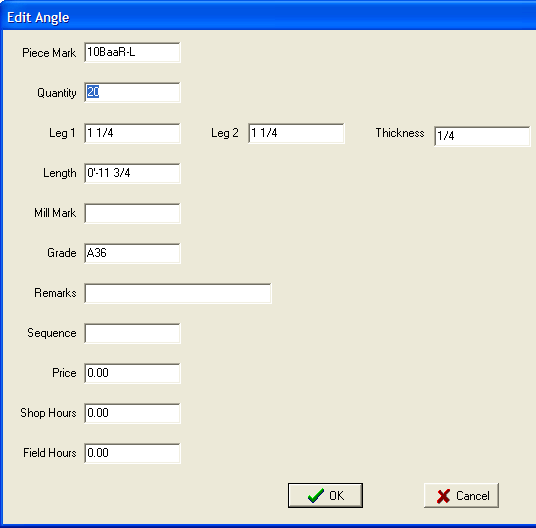Focus the Piece Mark field containing 10BaaR-L
This screenshot has height=528, width=536.
click(x=132, y=53)
